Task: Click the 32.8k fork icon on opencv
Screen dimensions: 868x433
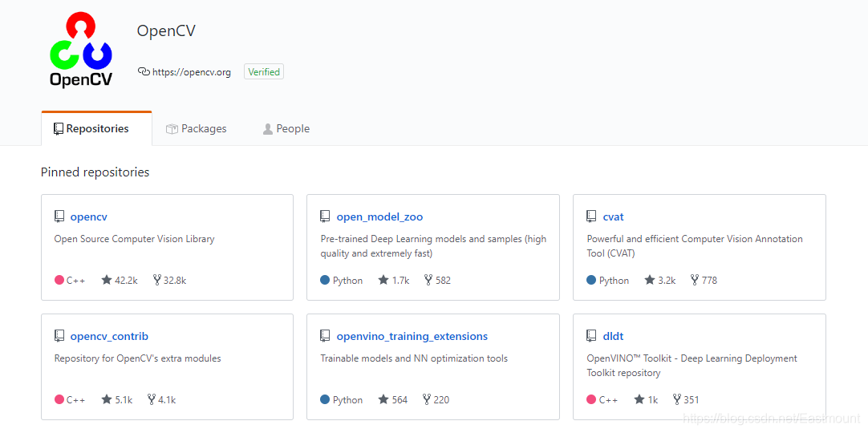Action: (x=156, y=280)
